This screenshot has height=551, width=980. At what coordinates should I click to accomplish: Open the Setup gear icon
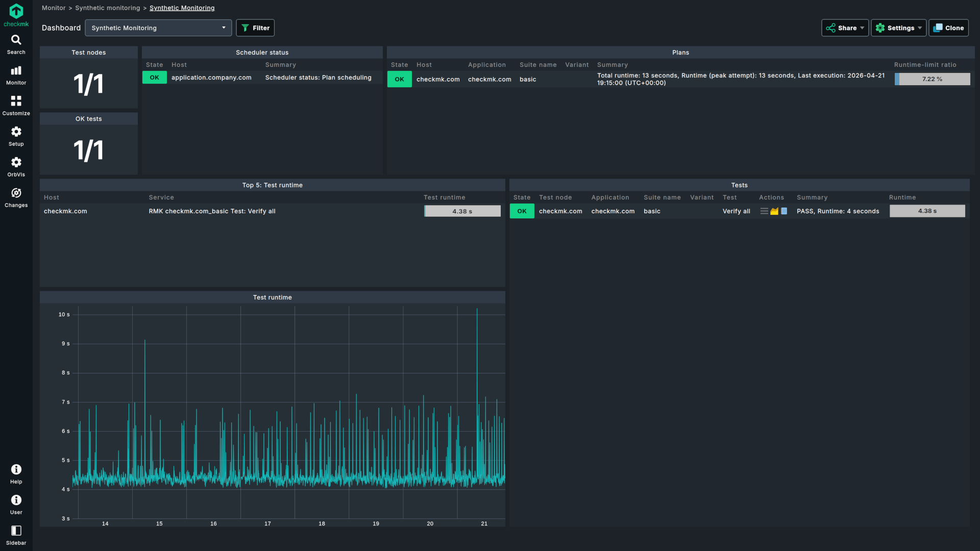coord(16,136)
